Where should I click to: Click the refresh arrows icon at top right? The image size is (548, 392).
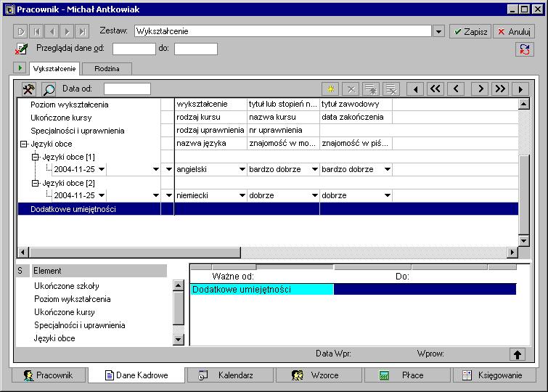524,49
